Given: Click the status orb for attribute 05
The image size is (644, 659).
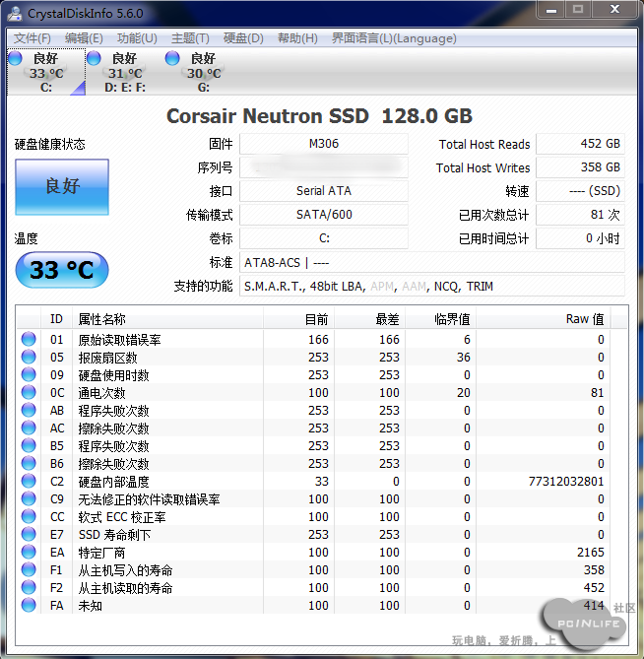Looking at the screenshot, I should 29,357.
